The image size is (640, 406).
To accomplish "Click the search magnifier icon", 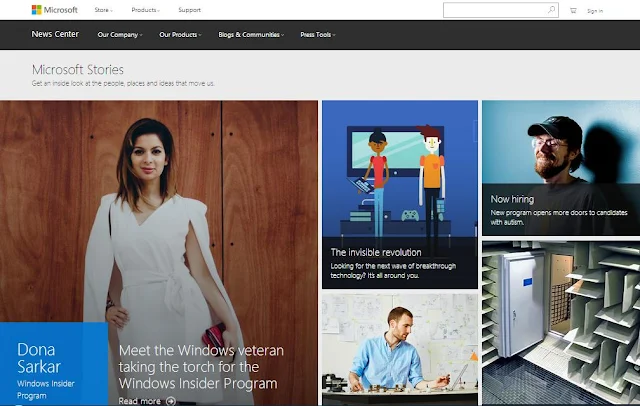I will [x=551, y=10].
